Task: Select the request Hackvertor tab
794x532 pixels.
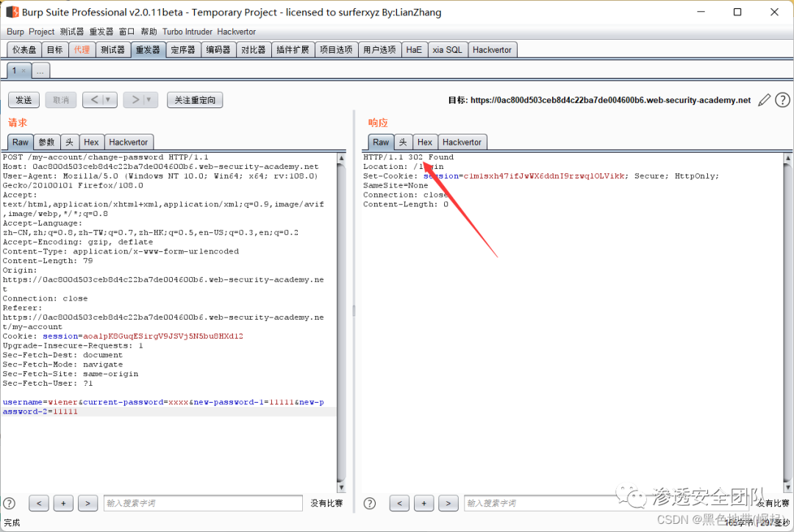Action: coord(129,143)
